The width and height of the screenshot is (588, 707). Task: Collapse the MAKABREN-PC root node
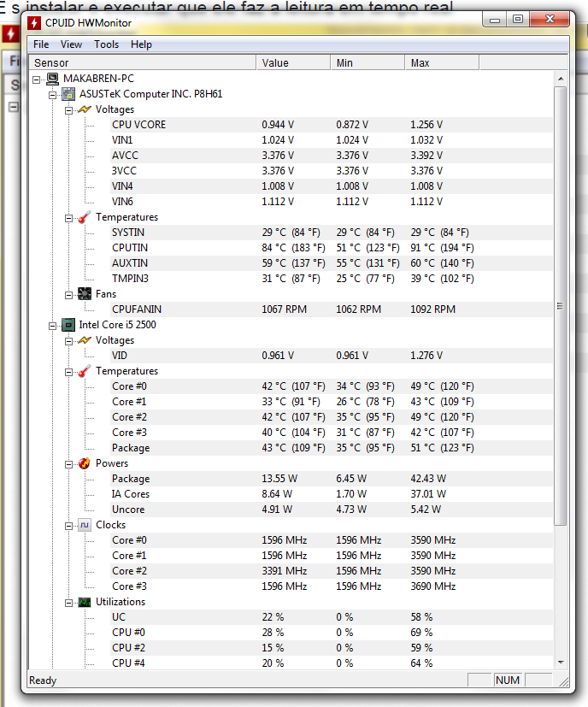(37, 80)
